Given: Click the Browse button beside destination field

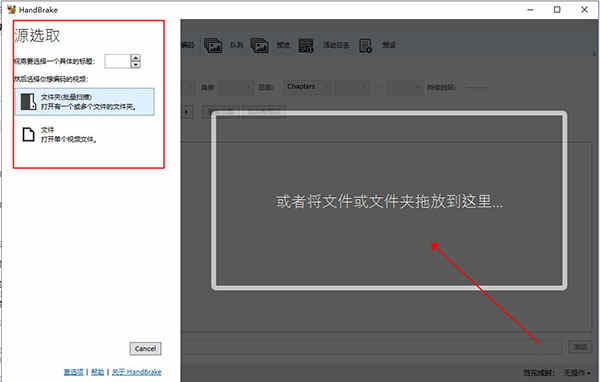Looking at the screenshot, I should coord(579,347).
